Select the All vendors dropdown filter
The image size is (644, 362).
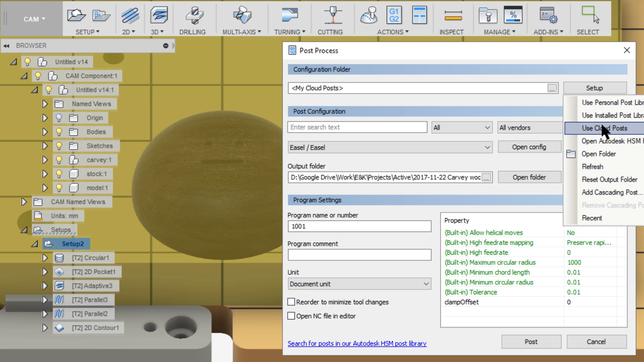point(529,128)
